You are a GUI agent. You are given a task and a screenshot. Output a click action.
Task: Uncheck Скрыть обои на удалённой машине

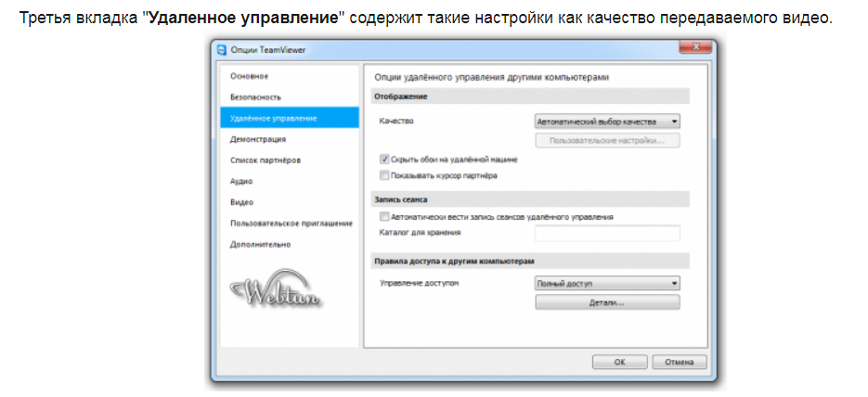point(384,160)
